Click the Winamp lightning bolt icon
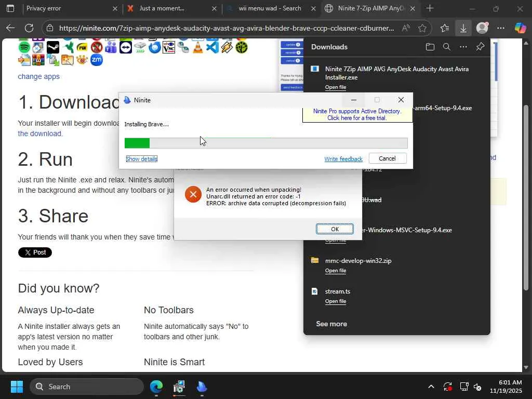The height and width of the screenshot is (399, 532). click(x=227, y=47)
